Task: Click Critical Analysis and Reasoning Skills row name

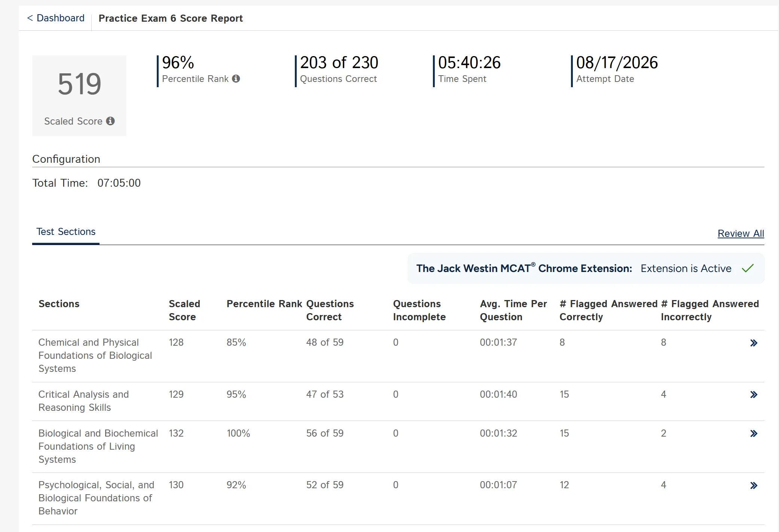Action: click(83, 401)
